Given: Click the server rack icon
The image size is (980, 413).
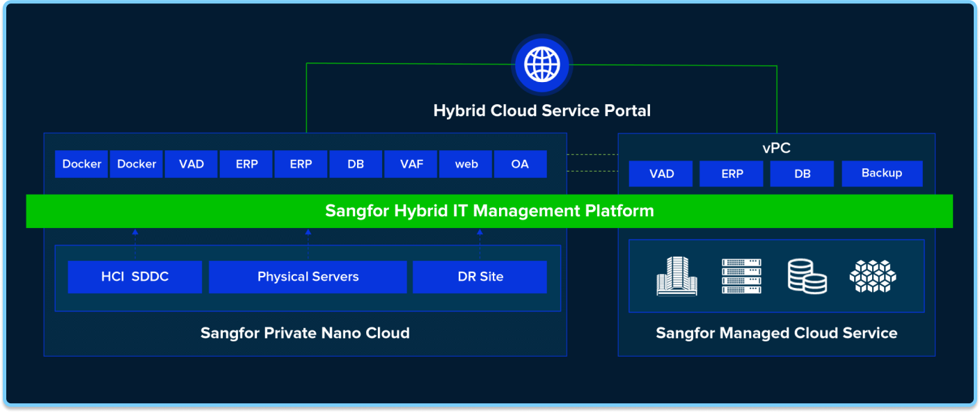Looking at the screenshot, I should pyautogui.click(x=741, y=276).
